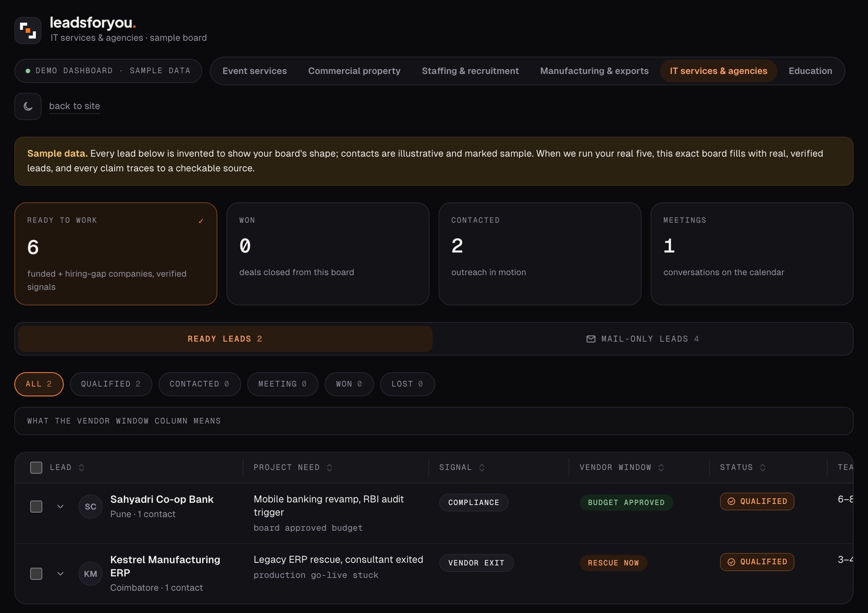The height and width of the screenshot is (613, 868).
Task: Open QUALIFIED status of Sahyadri Co-op Bank
Action: point(757,501)
